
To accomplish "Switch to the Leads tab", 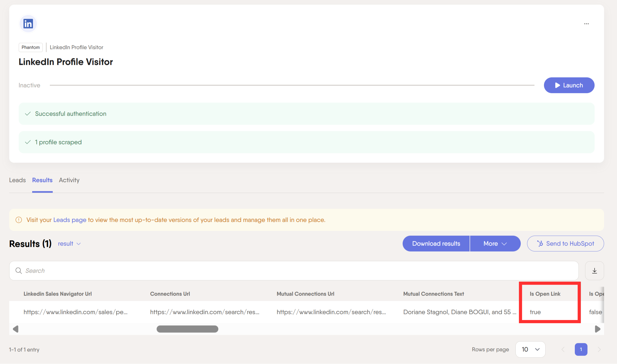I will tap(17, 180).
